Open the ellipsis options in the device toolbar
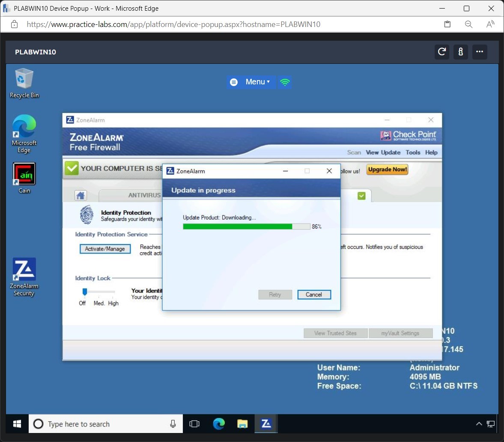This screenshot has width=504, height=442. (480, 52)
